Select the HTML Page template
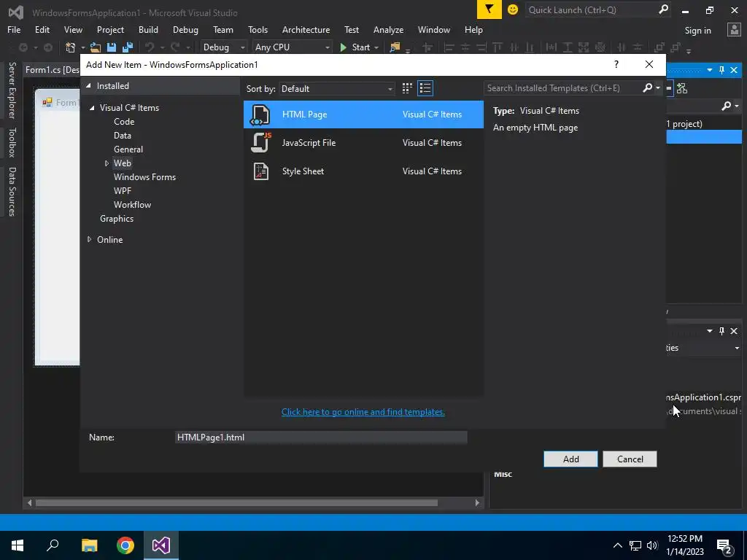747x560 pixels. (x=363, y=114)
